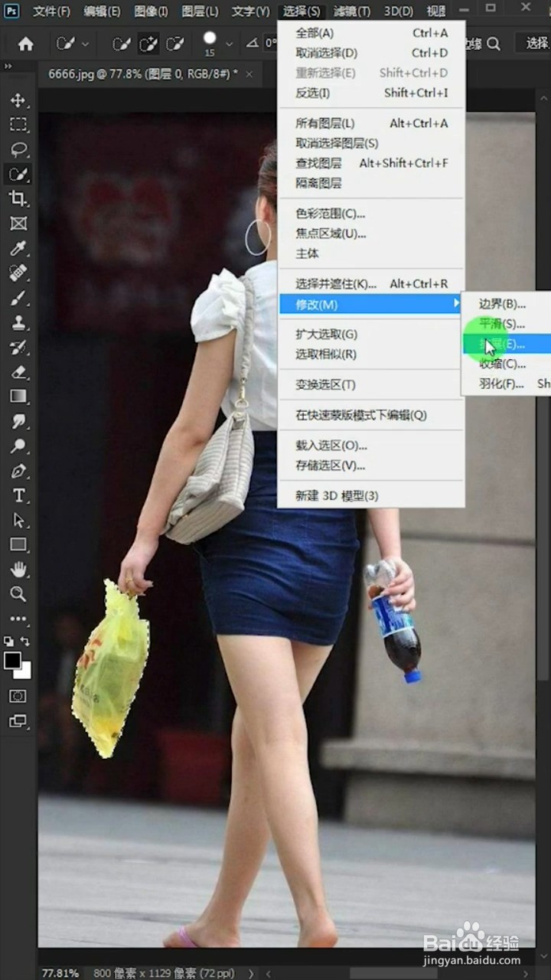Click the white background color swatch

(x=26, y=673)
